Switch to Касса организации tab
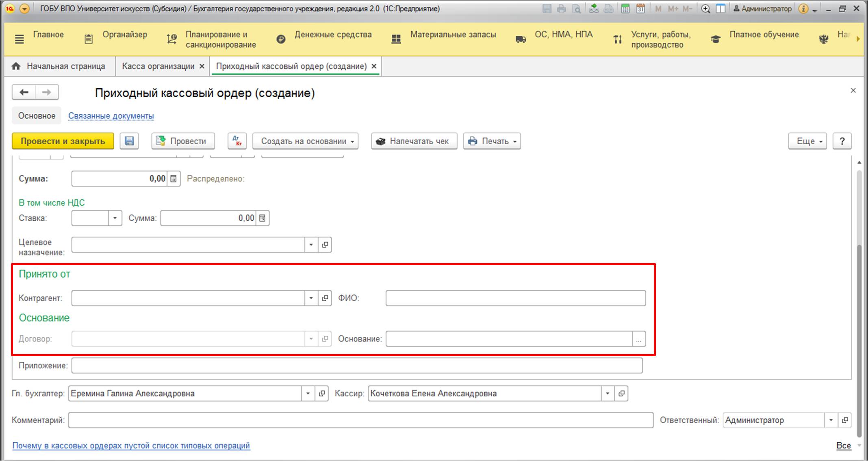This screenshot has width=868, height=461. 158,66
